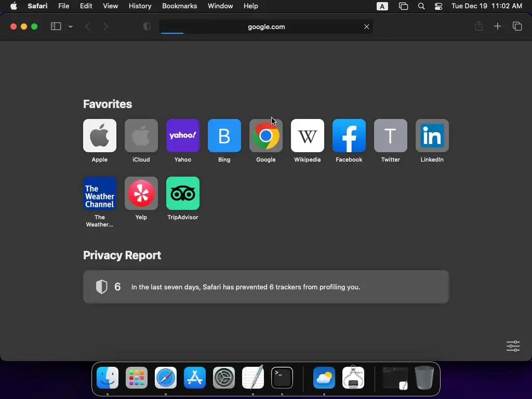Open Finder from the Dock
The height and width of the screenshot is (399, 532).
click(x=107, y=378)
